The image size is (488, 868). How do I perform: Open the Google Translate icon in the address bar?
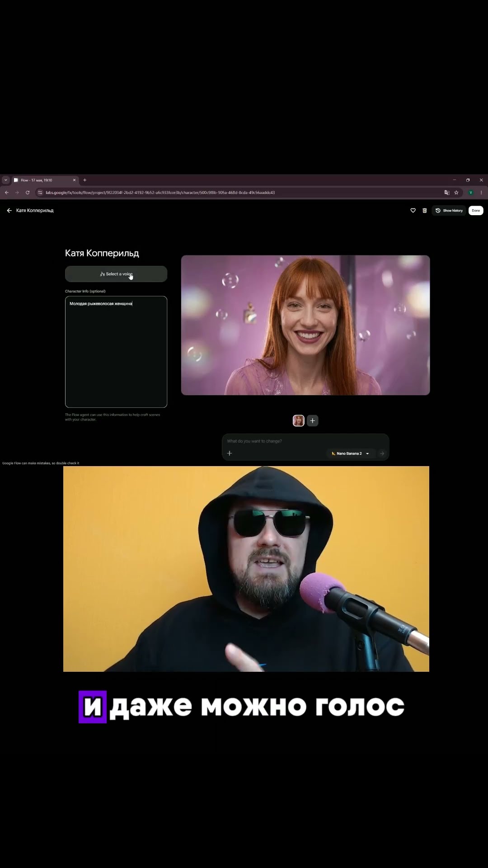(447, 193)
